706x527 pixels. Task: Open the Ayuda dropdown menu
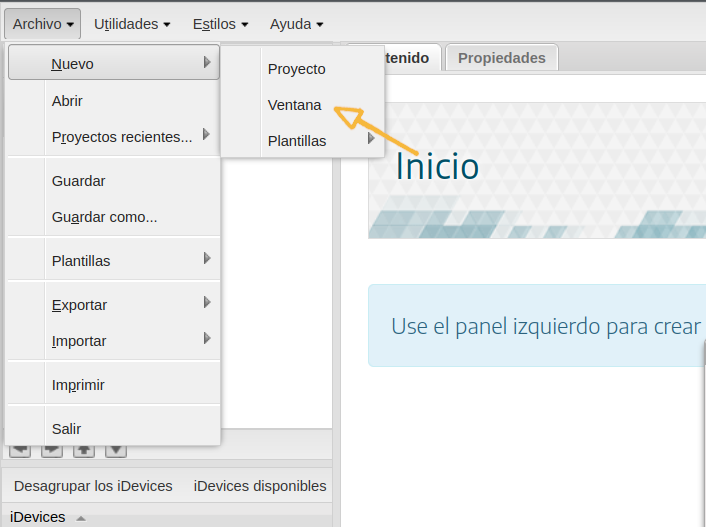(296, 23)
